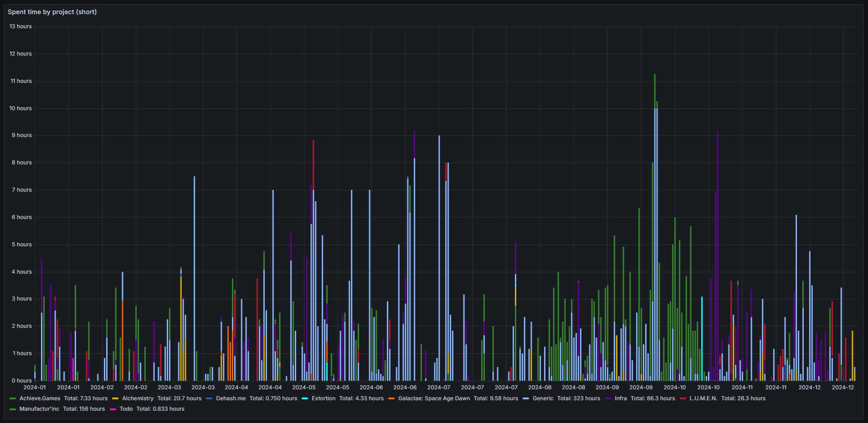Click the magenta Todo color swatch

113,409
